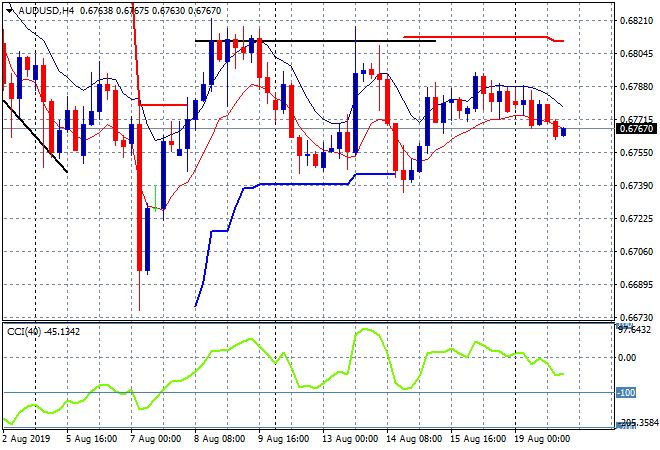The width and height of the screenshot is (660, 450).
Task: Click the 0.68045 price scale value
Action: (637, 53)
